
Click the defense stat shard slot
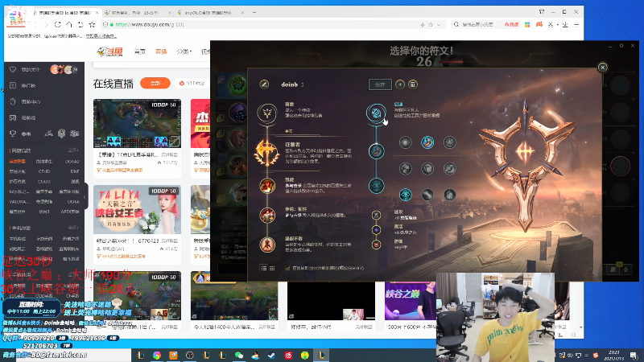(376, 245)
